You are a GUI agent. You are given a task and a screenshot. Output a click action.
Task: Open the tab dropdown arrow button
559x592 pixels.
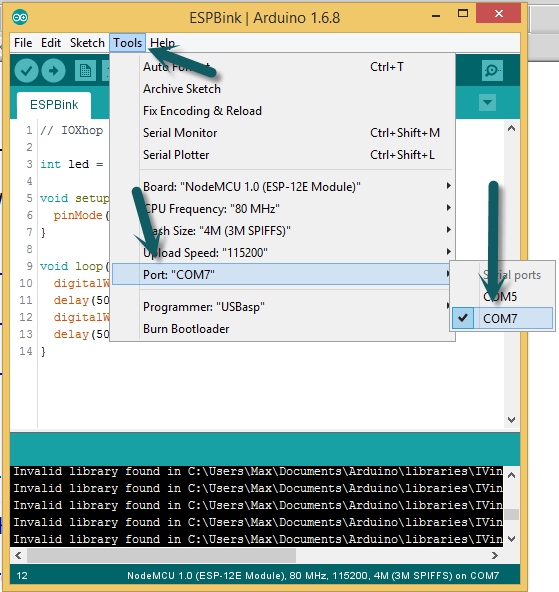487,102
